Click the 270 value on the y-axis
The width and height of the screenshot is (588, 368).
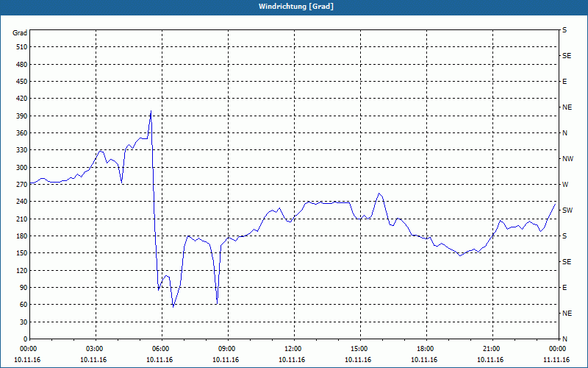(21, 185)
